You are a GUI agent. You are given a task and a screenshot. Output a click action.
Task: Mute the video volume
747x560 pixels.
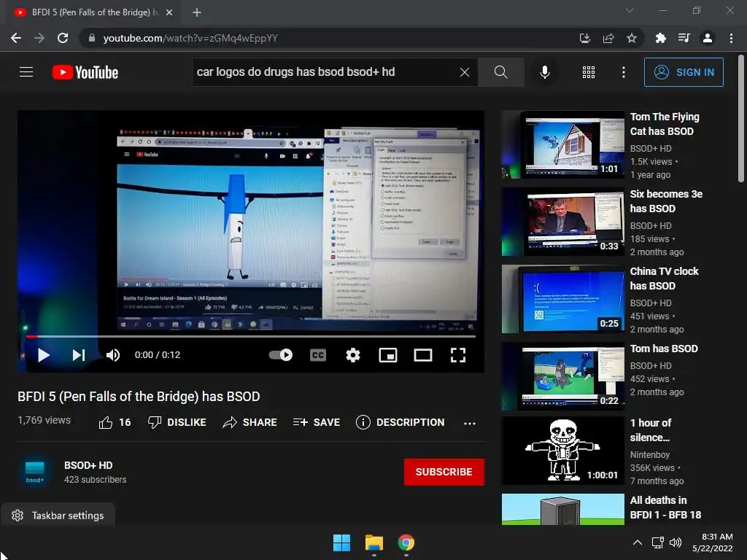113,355
